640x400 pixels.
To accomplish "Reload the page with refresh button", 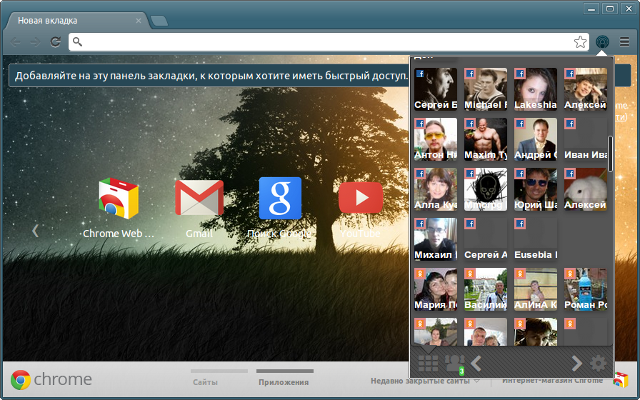I will (x=56, y=42).
